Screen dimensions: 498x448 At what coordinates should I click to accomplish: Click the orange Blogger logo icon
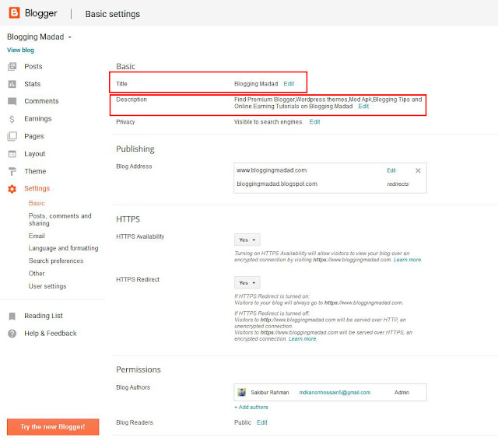[14, 13]
